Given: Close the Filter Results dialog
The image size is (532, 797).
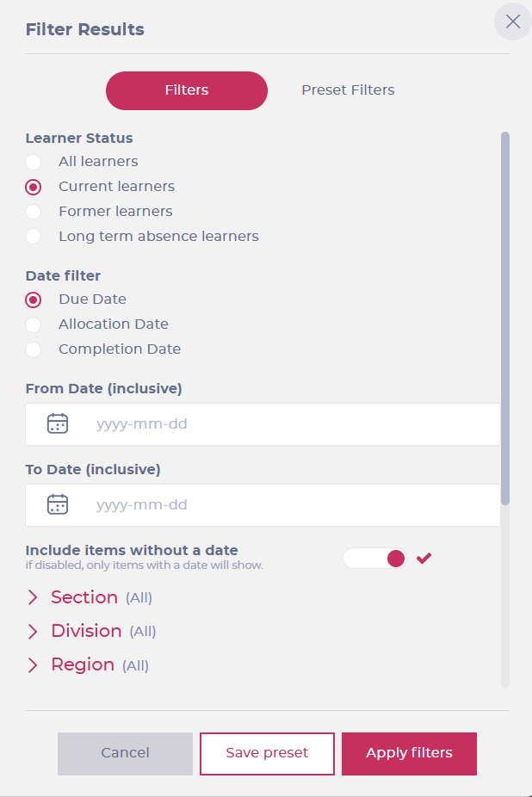Looking at the screenshot, I should pyautogui.click(x=512, y=22).
